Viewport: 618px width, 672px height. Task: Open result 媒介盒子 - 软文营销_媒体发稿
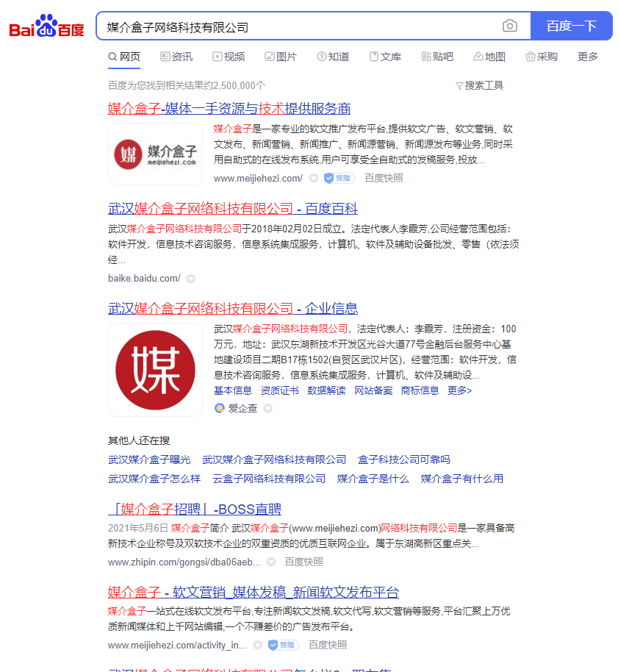[x=253, y=593]
